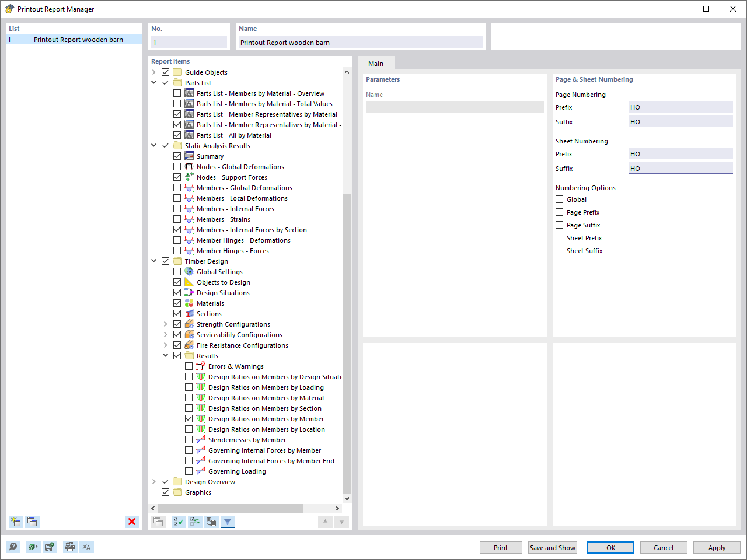This screenshot has width=747, height=560.
Task: Uncheck the Summary report item
Action: [177, 156]
